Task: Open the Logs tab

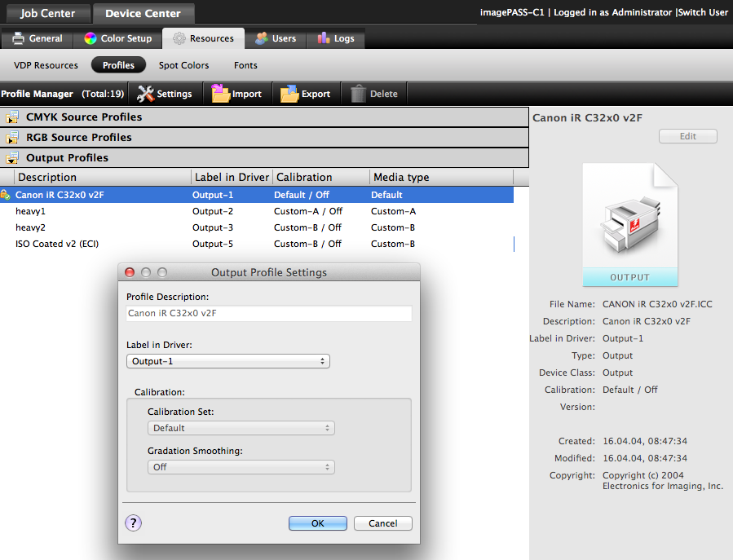Action: click(x=336, y=38)
